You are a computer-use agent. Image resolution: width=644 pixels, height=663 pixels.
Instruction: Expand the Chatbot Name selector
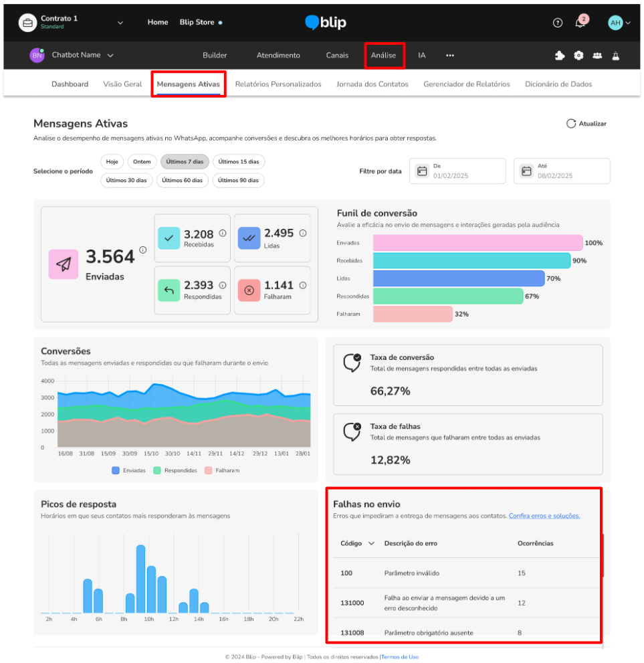point(110,56)
